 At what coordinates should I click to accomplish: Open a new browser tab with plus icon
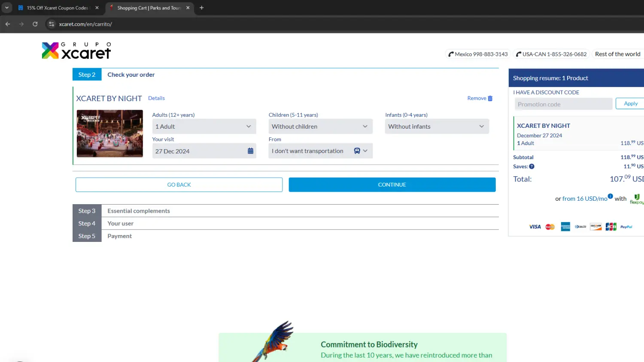[202, 8]
